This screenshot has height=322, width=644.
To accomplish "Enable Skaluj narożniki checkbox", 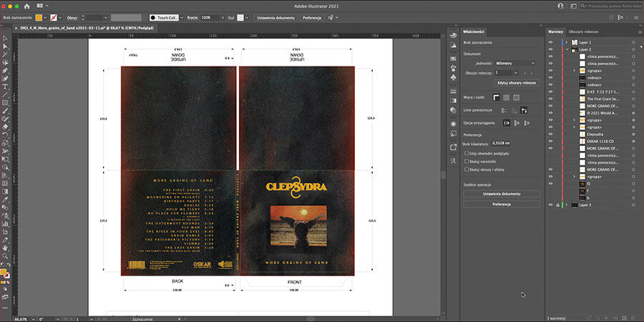I will [x=466, y=162].
